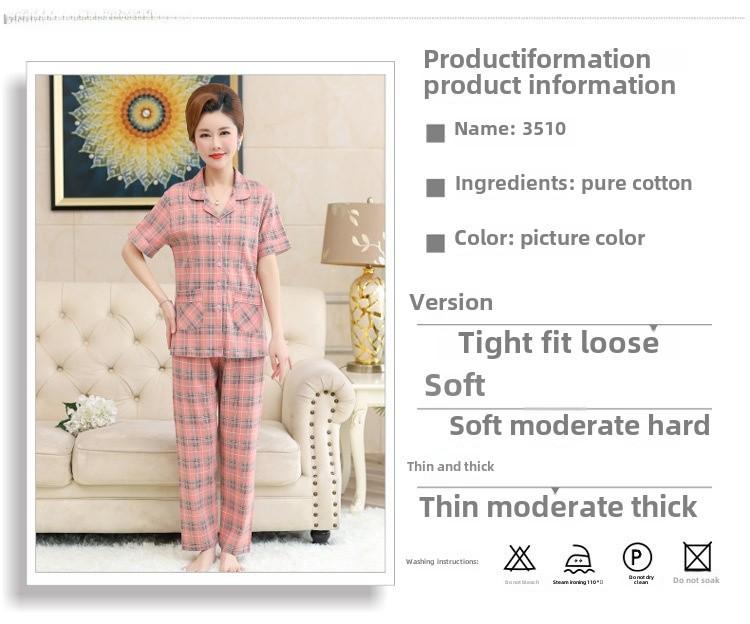Click the pajama model product photo
The image size is (750, 624).
tap(210, 323)
